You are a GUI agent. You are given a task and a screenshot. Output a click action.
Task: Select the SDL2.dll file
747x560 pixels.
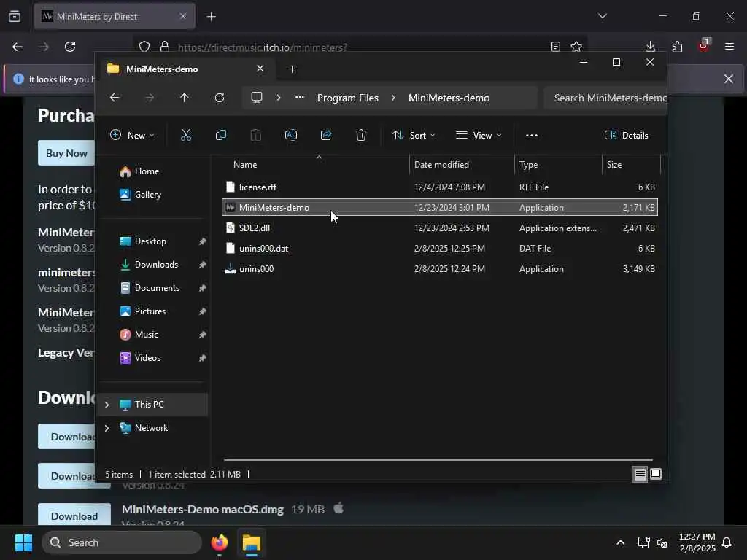(x=440, y=228)
